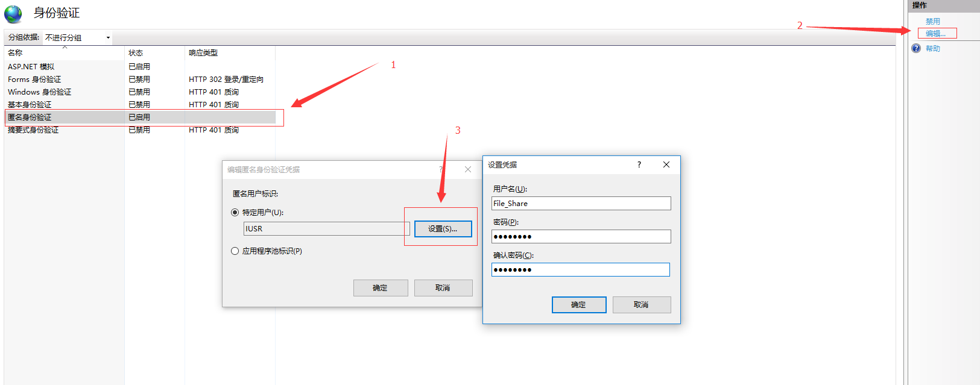Click 已启用 status of ASP.NET 模拟
Viewport: 980px width, 385px height.
click(139, 67)
